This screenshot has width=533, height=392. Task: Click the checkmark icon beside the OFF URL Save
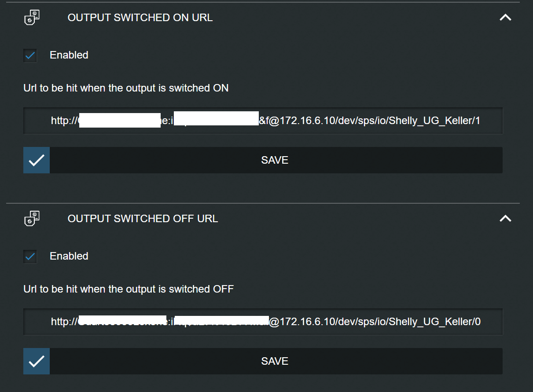(37, 361)
